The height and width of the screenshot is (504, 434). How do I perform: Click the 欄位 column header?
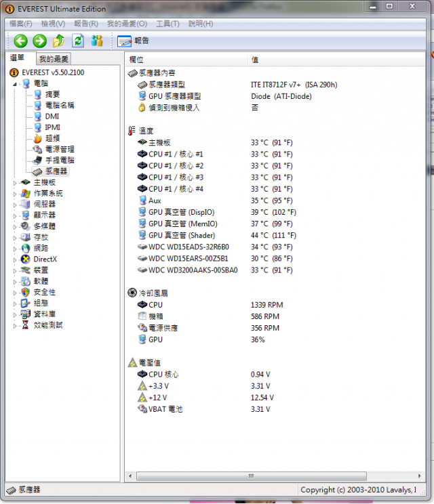(x=186, y=60)
